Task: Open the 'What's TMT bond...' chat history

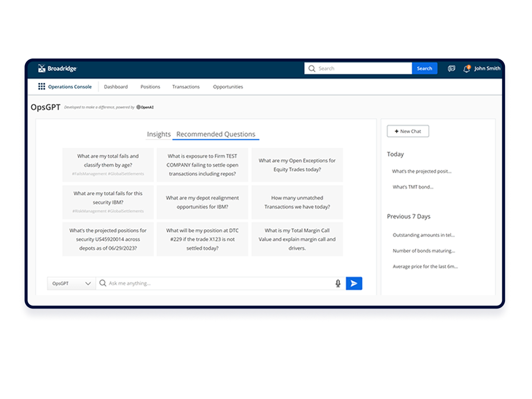Action: [413, 187]
